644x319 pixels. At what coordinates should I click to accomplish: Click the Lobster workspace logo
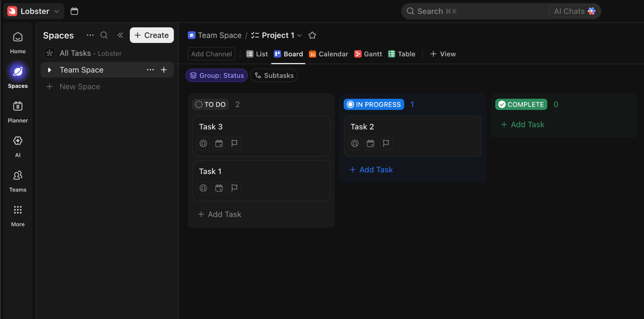pyautogui.click(x=12, y=11)
